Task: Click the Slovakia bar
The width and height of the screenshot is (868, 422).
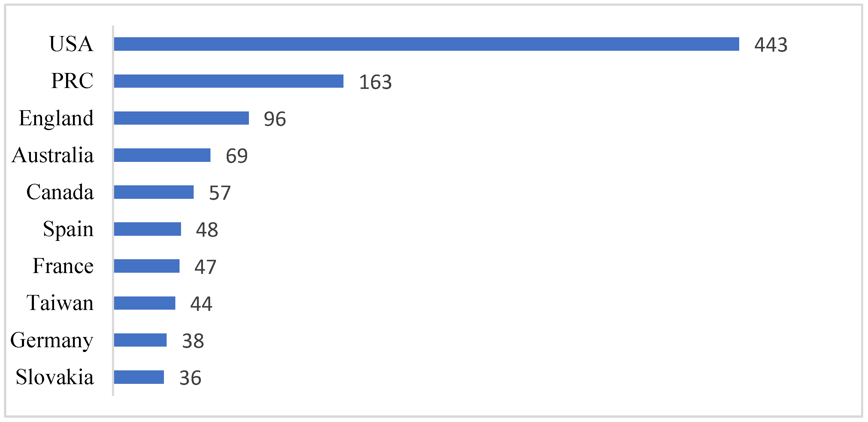Action: point(139,377)
